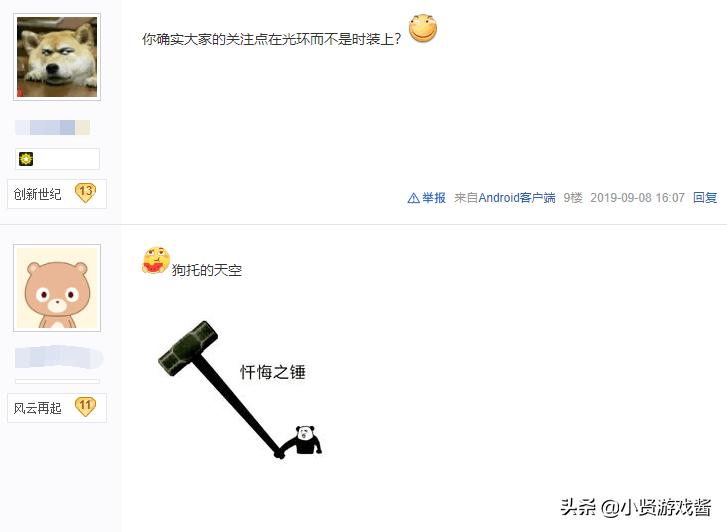Click the watermelon-eating emoji icon

156,260
